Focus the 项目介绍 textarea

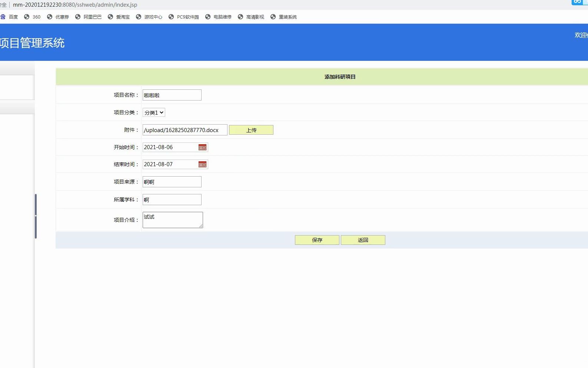click(x=173, y=220)
